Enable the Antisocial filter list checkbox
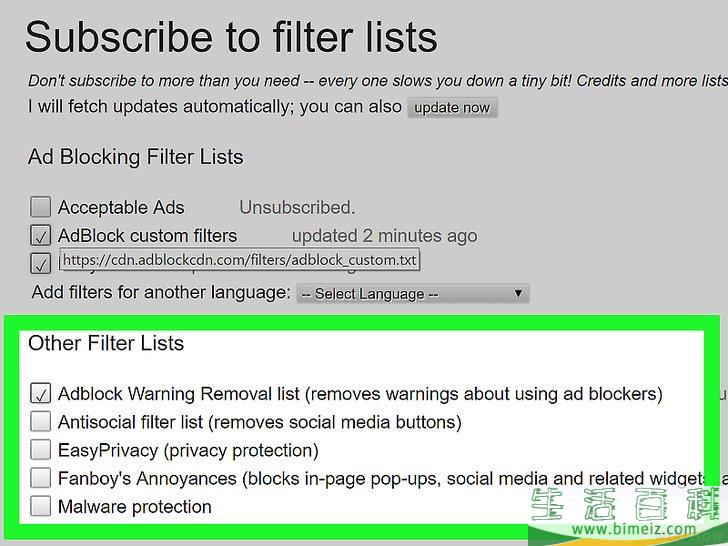This screenshot has width=728, height=546. [x=40, y=422]
